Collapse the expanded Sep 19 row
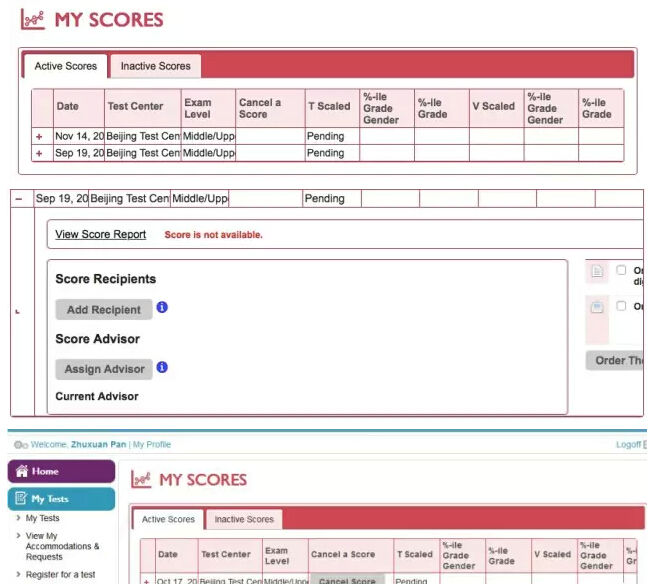This screenshot has height=584, width=648. [x=19, y=199]
